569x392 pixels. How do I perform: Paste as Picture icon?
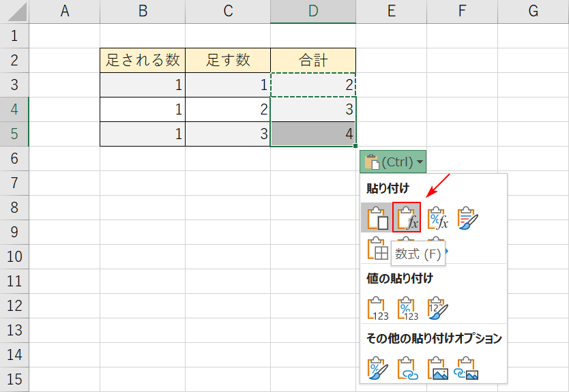click(x=437, y=368)
